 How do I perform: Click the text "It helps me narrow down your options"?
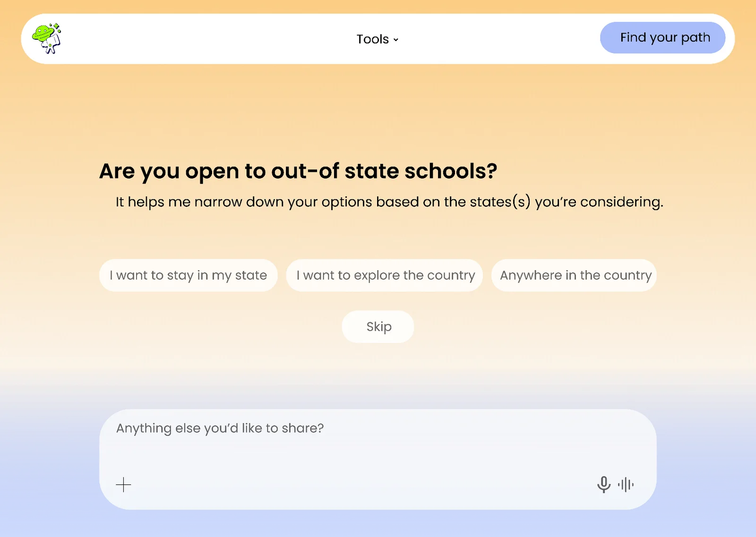click(x=244, y=202)
